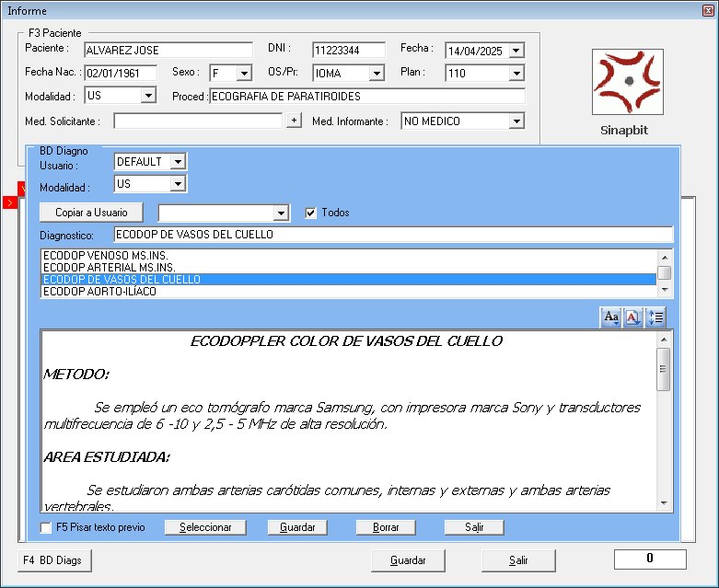The height and width of the screenshot is (588, 719).
Task: Click the font style Aa icon
Action: click(x=610, y=317)
